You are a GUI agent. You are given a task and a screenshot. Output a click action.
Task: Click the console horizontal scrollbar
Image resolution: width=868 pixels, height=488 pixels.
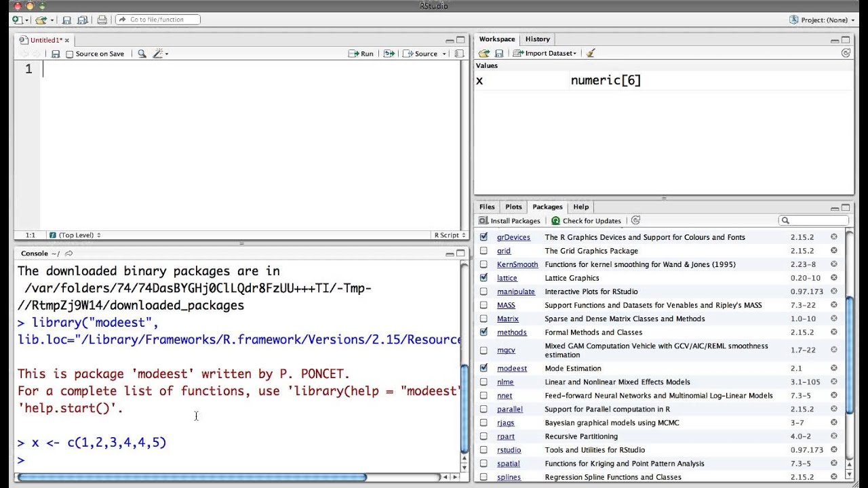tap(193, 477)
